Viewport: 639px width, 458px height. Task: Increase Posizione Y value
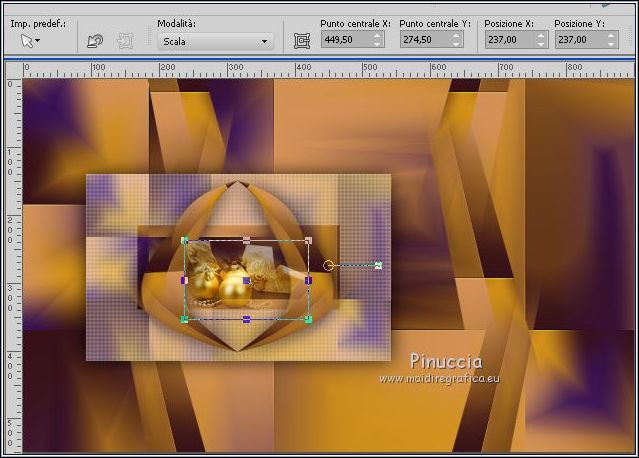[611, 36]
